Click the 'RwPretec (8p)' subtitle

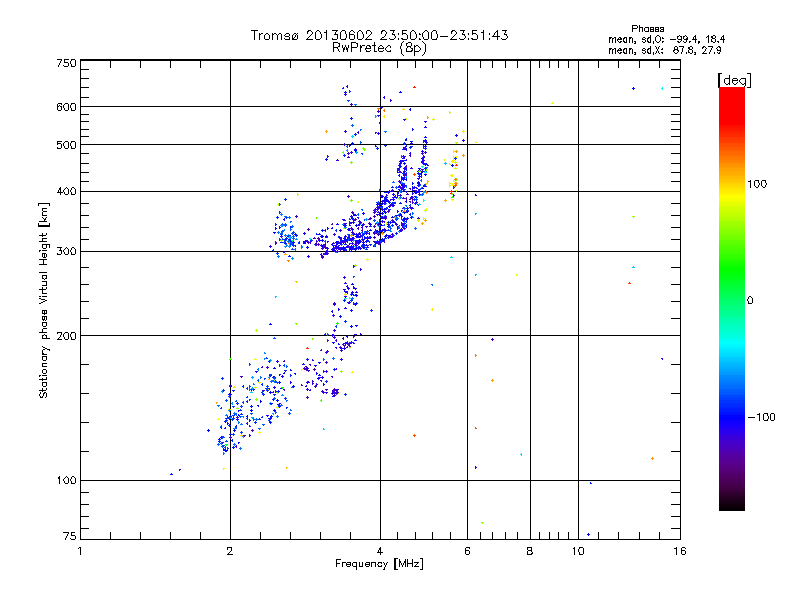[x=379, y=48]
